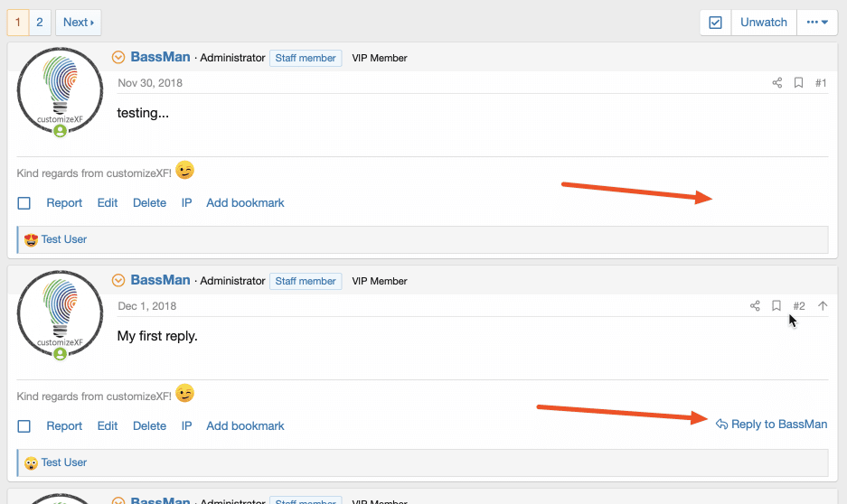Viewport: 847px width, 504px height.
Task: Edit post #2
Action: 108,425
